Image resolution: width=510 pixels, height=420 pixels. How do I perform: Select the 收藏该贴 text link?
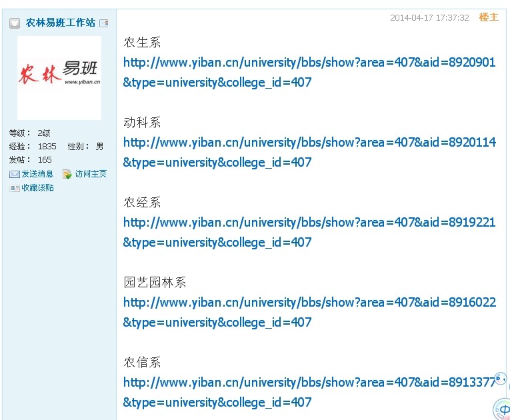click(37, 188)
